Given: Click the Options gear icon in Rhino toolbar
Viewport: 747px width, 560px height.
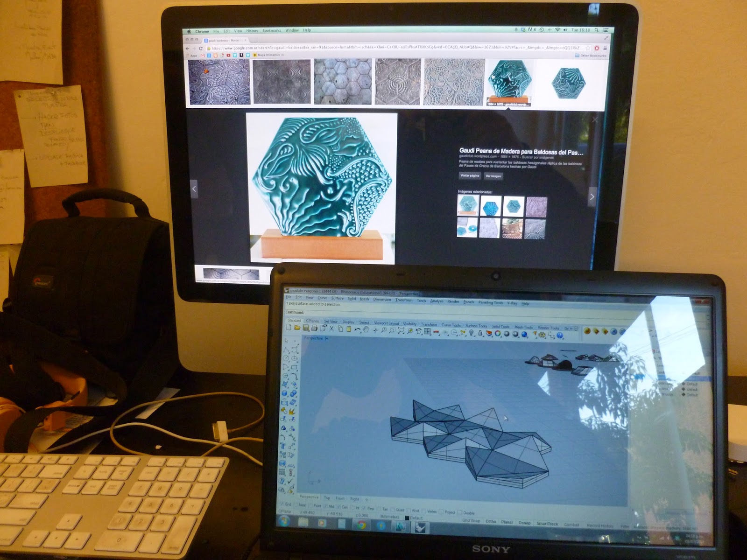Looking at the screenshot, I should click(542, 335).
